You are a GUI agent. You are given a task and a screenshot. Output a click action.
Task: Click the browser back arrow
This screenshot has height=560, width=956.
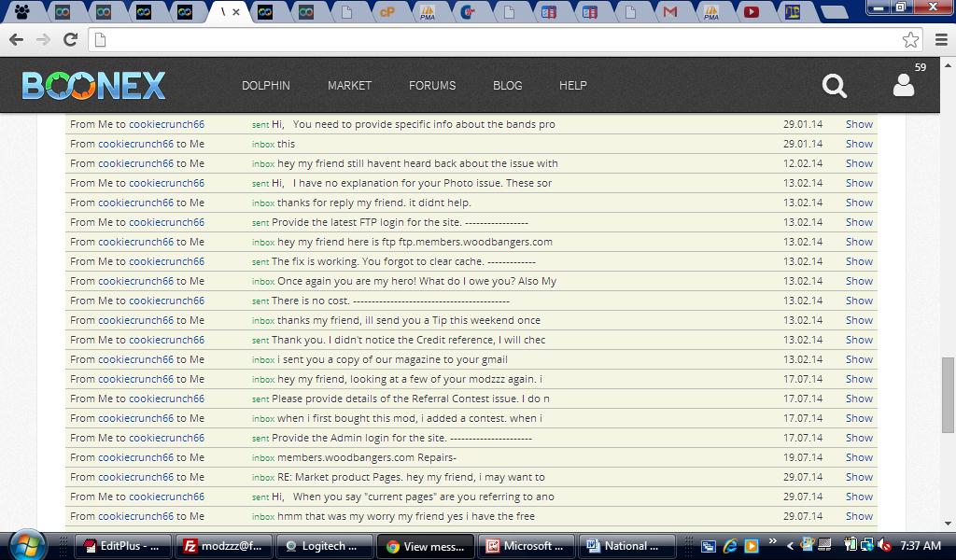(x=16, y=39)
